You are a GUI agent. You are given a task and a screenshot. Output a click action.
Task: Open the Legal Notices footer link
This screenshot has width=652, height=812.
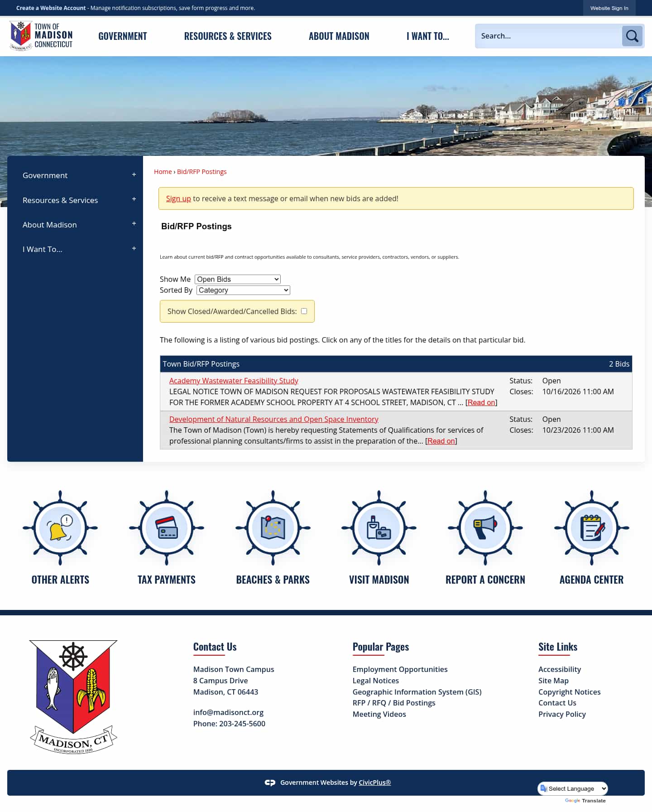[376, 681]
